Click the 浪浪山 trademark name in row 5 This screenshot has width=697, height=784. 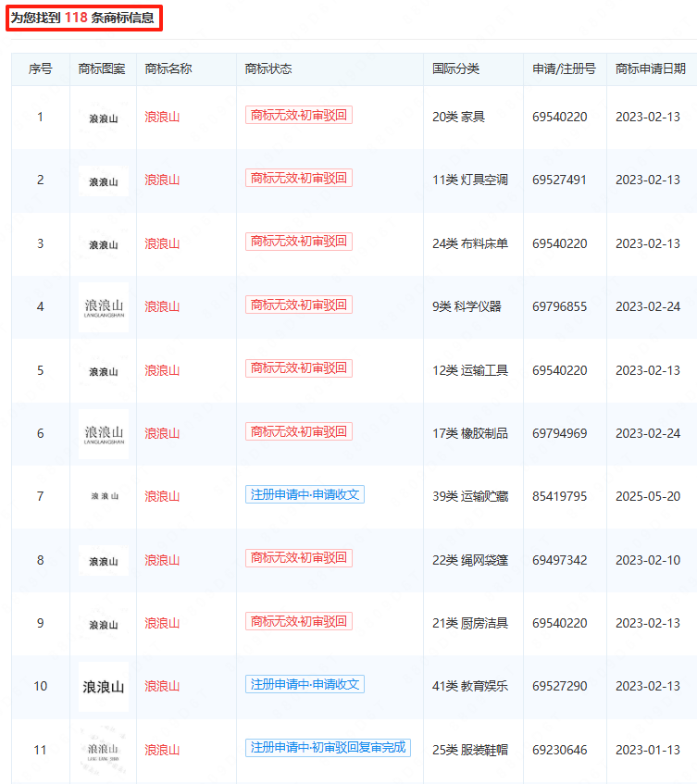[x=162, y=370]
